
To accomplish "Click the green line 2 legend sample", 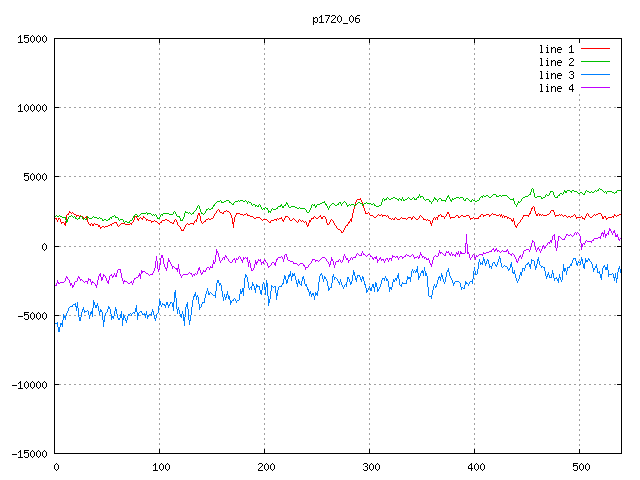I will click(595, 62).
